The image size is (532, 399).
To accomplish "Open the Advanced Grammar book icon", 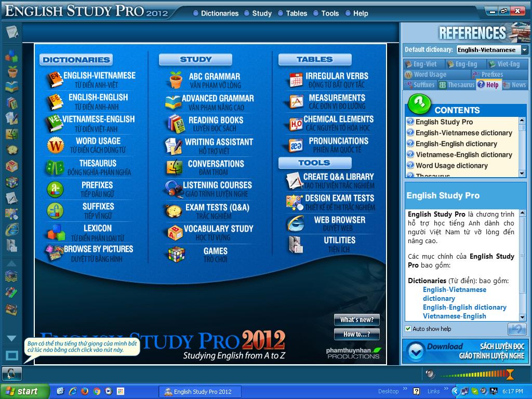I will tap(173, 102).
